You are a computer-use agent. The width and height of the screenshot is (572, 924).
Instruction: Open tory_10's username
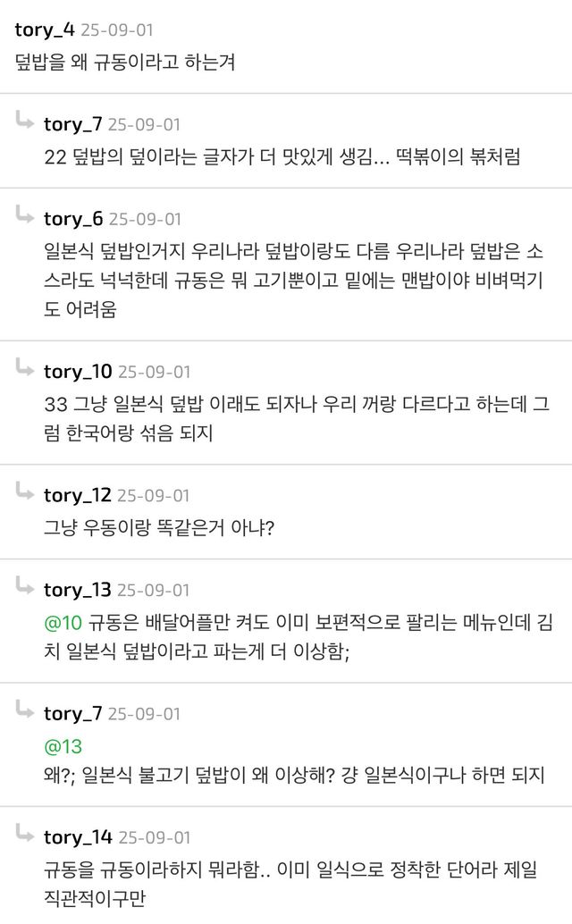(78, 372)
